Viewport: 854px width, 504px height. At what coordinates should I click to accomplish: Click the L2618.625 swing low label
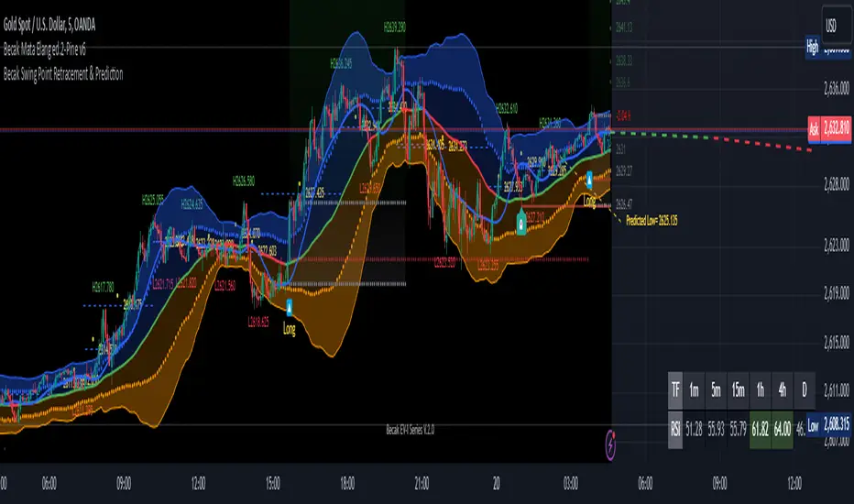click(258, 322)
